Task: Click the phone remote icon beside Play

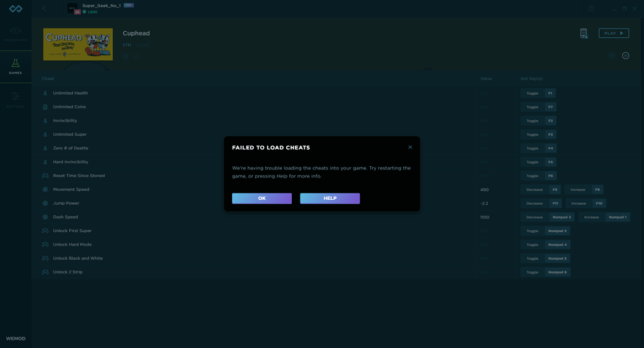Action: 584,34
